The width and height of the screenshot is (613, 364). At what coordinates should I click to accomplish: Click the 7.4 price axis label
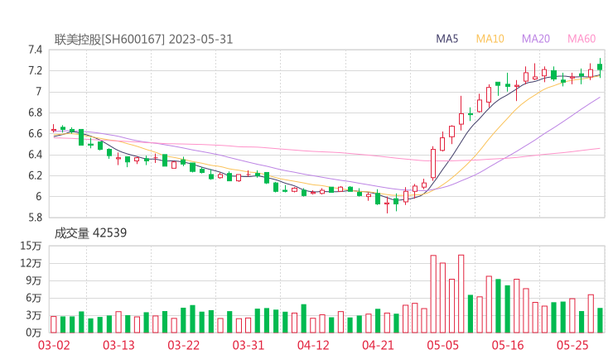click(35, 50)
